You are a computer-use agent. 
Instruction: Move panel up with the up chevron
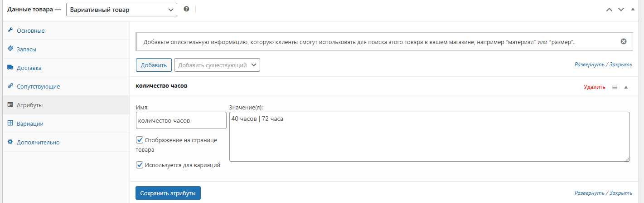[609, 10]
